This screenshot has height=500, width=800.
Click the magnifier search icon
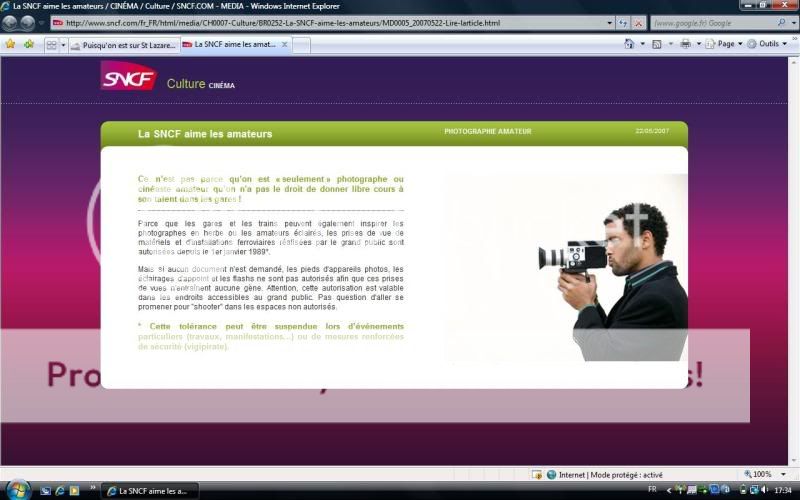781,23
